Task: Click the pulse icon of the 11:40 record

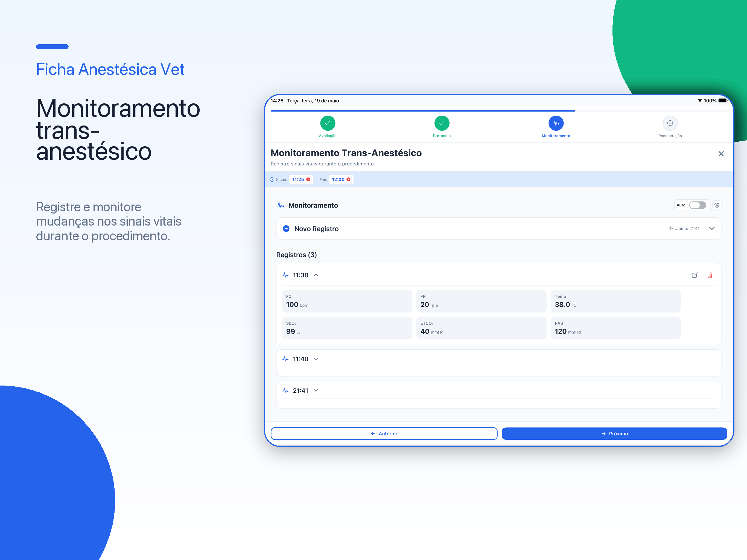Action: (286, 359)
